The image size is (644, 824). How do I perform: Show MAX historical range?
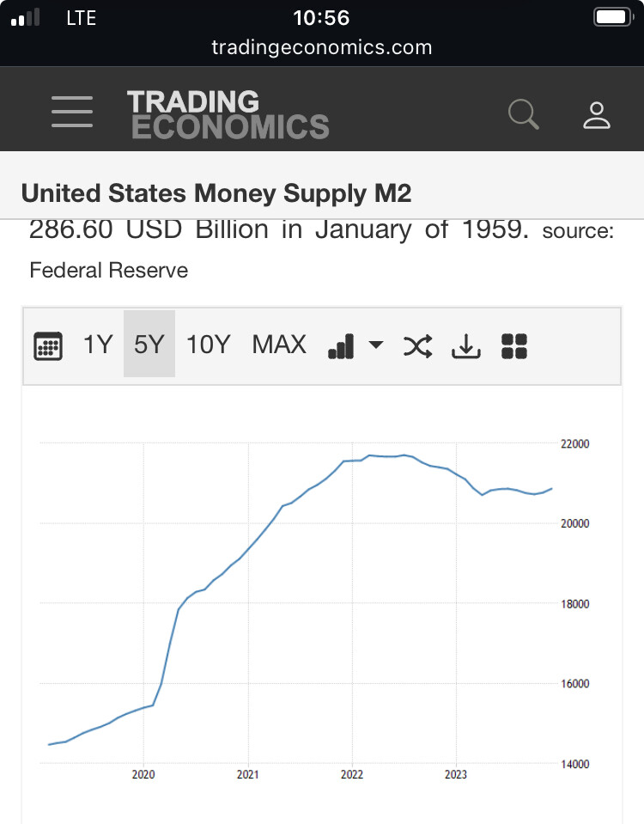click(279, 345)
